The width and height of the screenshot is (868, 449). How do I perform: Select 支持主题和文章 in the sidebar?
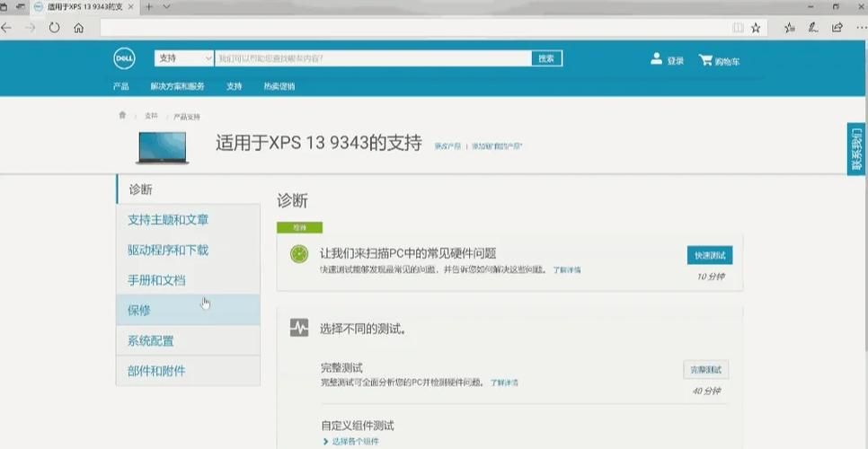pyautogui.click(x=188, y=219)
